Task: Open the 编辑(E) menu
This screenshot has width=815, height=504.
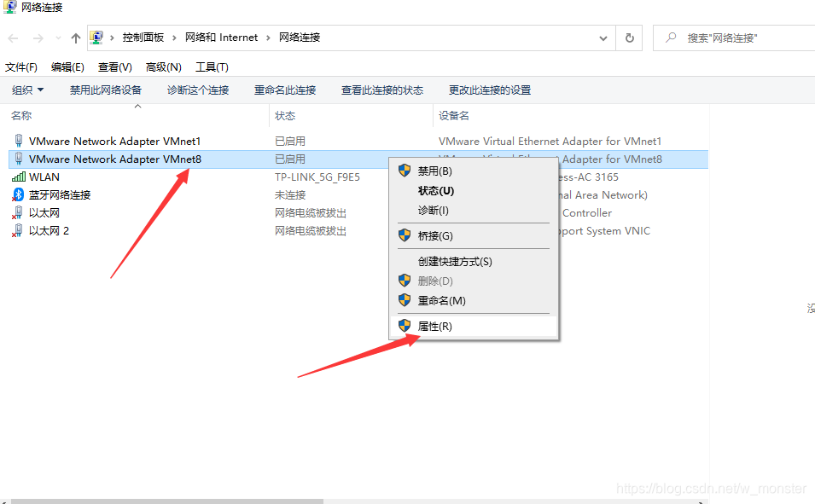Action: click(x=67, y=67)
